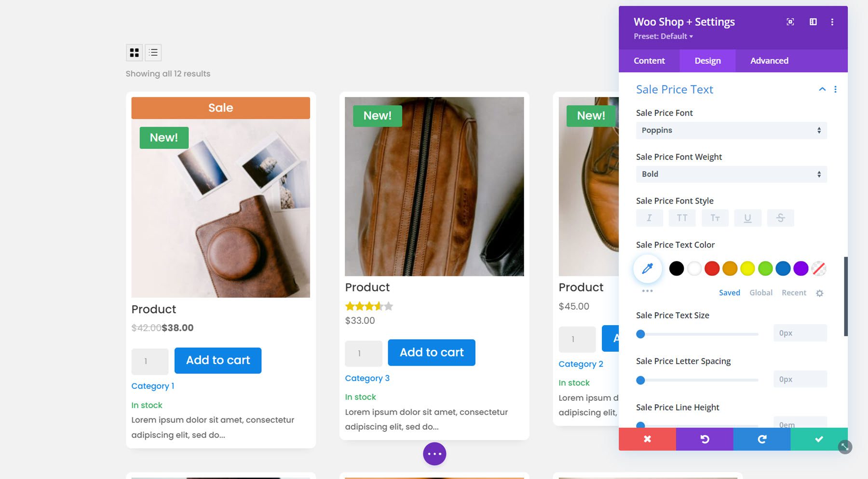The height and width of the screenshot is (479, 868).
Task: Open the expand module view icon in settings header
Action: pos(790,22)
